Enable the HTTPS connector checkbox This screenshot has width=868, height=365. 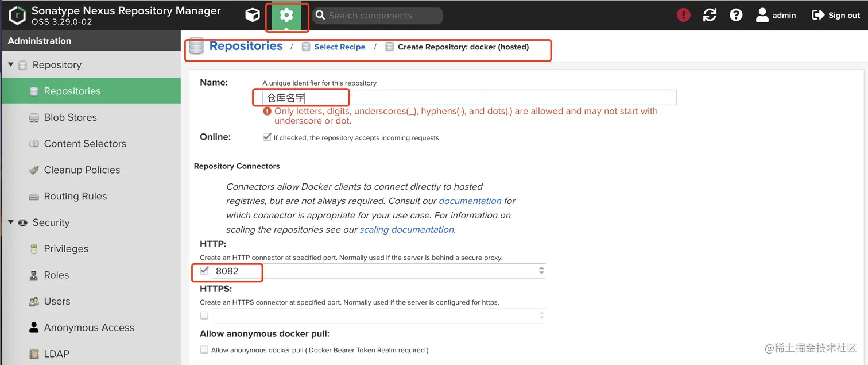[x=204, y=316]
